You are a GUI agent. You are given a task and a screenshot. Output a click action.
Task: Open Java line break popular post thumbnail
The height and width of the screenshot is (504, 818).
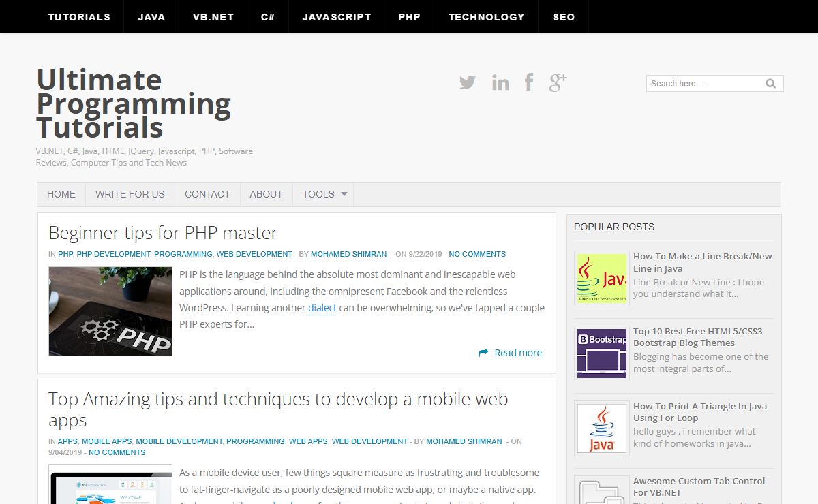602,278
